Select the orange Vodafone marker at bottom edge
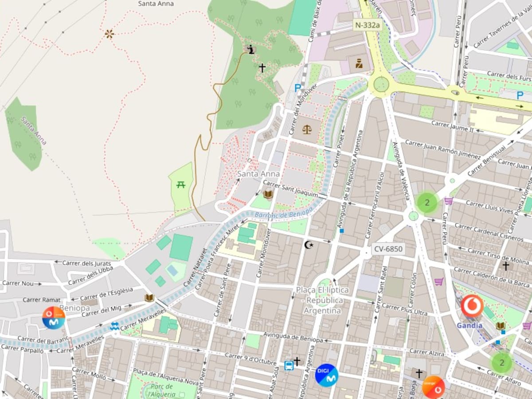The width and height of the screenshot is (532, 399). click(x=433, y=387)
